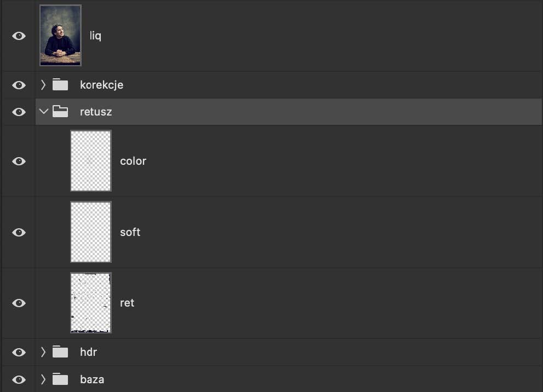Hide the ret retouching layer

point(18,303)
